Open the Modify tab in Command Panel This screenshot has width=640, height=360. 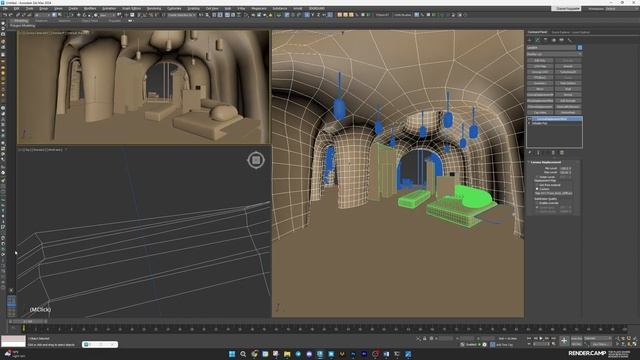537,40
